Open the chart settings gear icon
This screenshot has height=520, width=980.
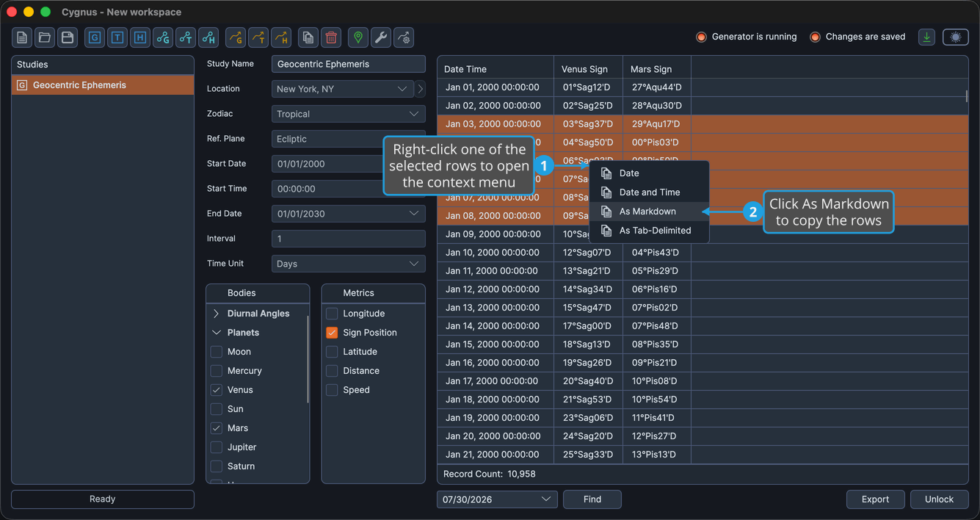pos(404,37)
